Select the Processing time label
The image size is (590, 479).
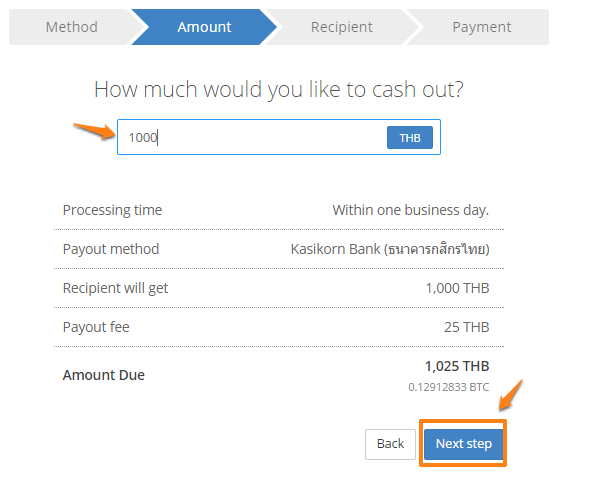(x=112, y=210)
